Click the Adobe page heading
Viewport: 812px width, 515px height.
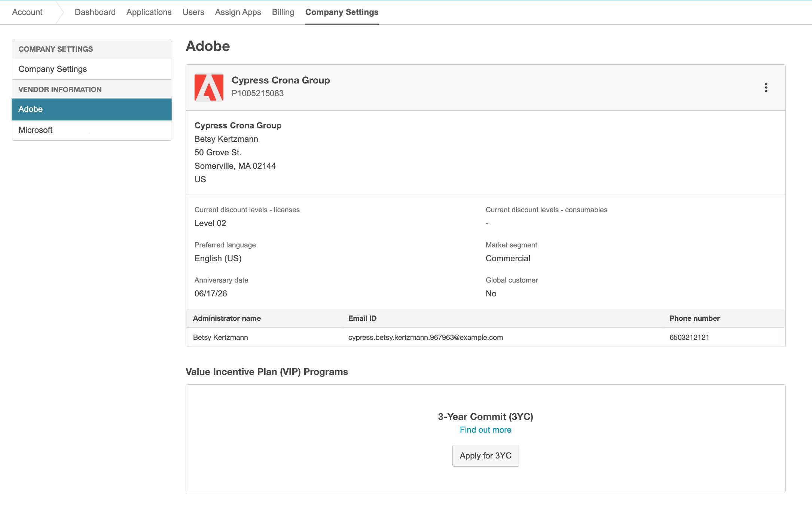click(x=208, y=46)
